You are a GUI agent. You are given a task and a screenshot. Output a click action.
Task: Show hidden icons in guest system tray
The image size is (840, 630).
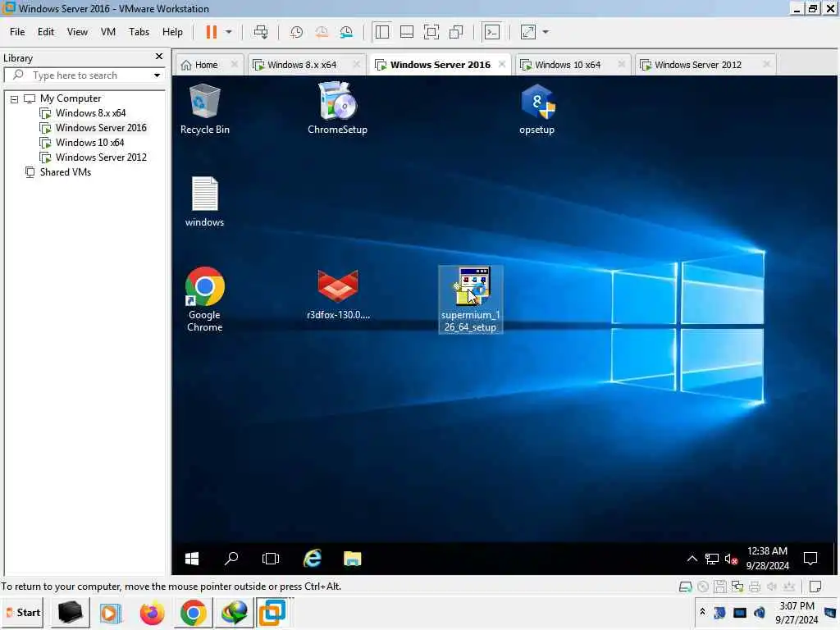point(692,559)
